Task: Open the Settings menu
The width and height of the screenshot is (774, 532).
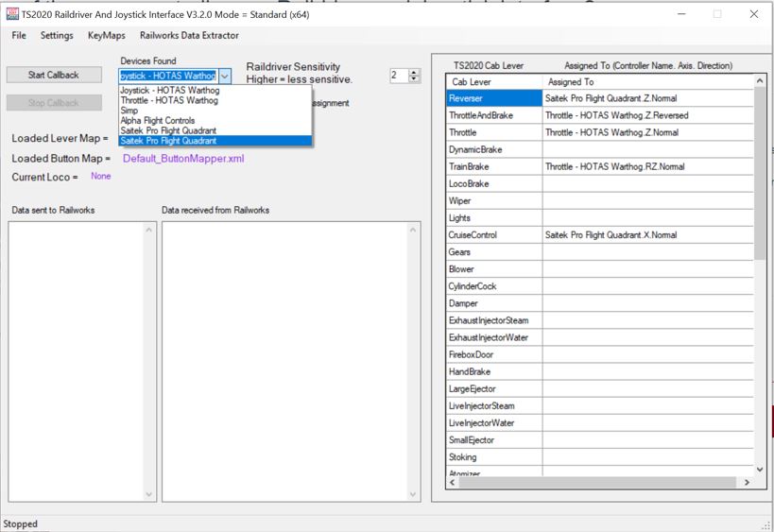Action: click(57, 35)
